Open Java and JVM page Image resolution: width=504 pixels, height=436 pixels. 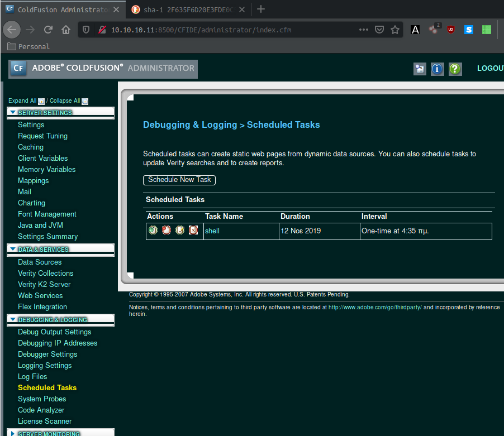click(40, 226)
